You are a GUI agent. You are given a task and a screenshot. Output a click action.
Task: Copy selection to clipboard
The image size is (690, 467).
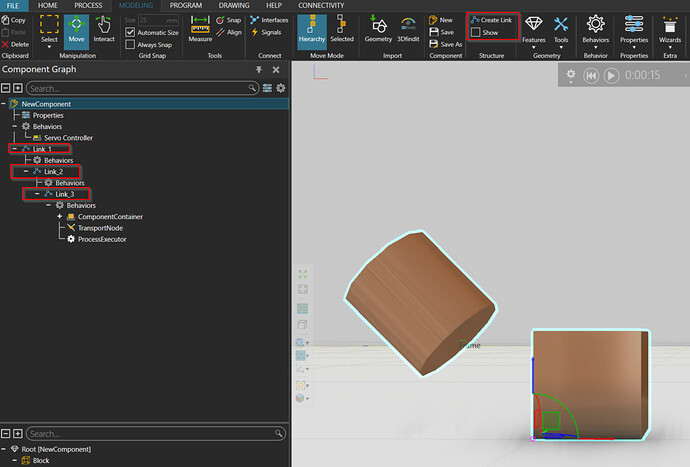14,20
